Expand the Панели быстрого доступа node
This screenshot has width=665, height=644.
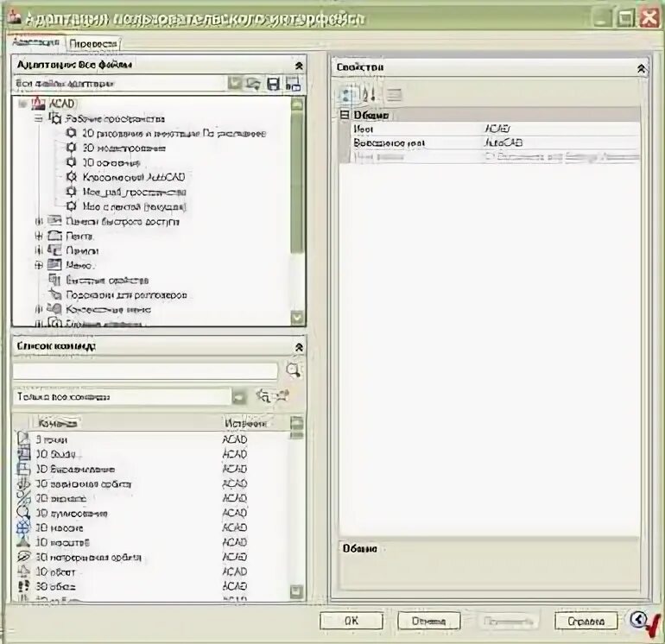[39, 221]
